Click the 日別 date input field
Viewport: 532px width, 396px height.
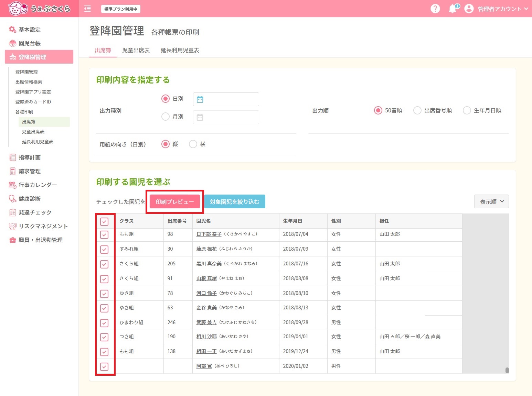(x=226, y=99)
